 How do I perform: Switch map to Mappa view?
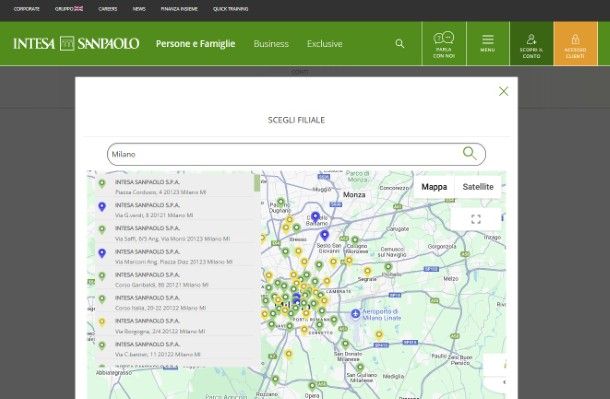(x=434, y=187)
